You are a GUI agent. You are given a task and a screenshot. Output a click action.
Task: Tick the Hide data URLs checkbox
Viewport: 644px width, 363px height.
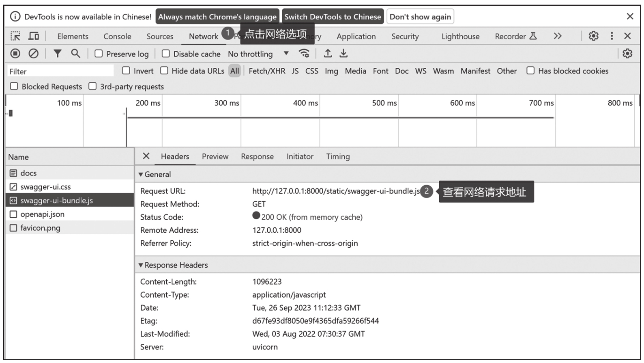164,71
